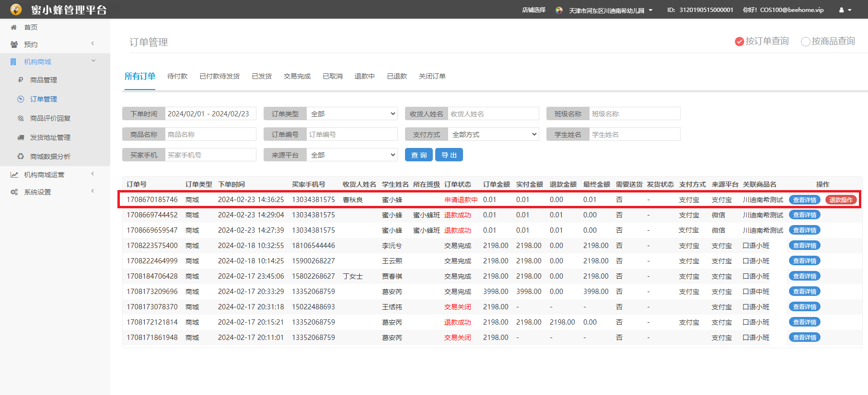Click the 机构商城运营 chart icon

pos(14,175)
